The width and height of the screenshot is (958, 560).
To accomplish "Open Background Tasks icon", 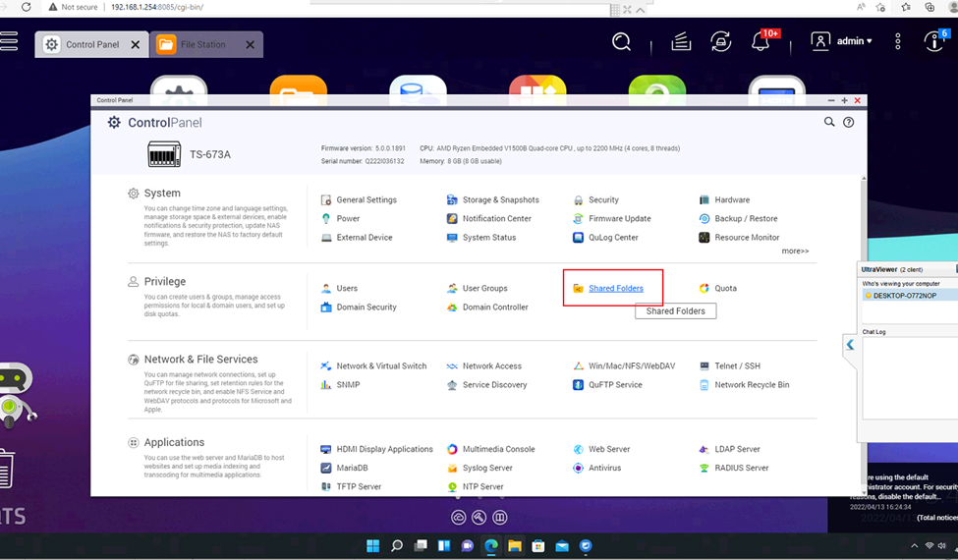I will 681,41.
